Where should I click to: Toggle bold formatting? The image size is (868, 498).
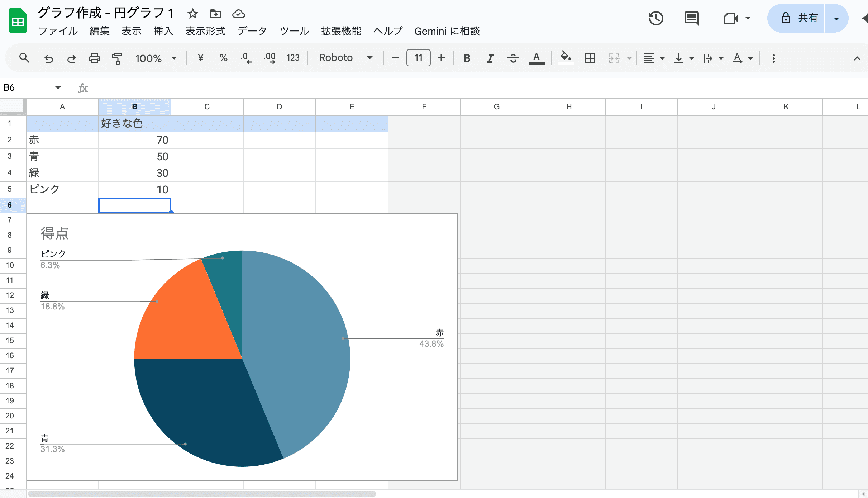(x=467, y=58)
